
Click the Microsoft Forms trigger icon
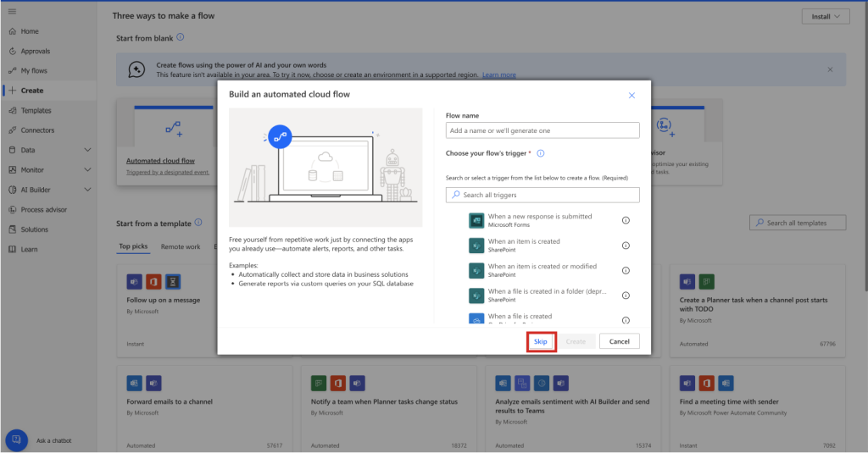(x=476, y=220)
